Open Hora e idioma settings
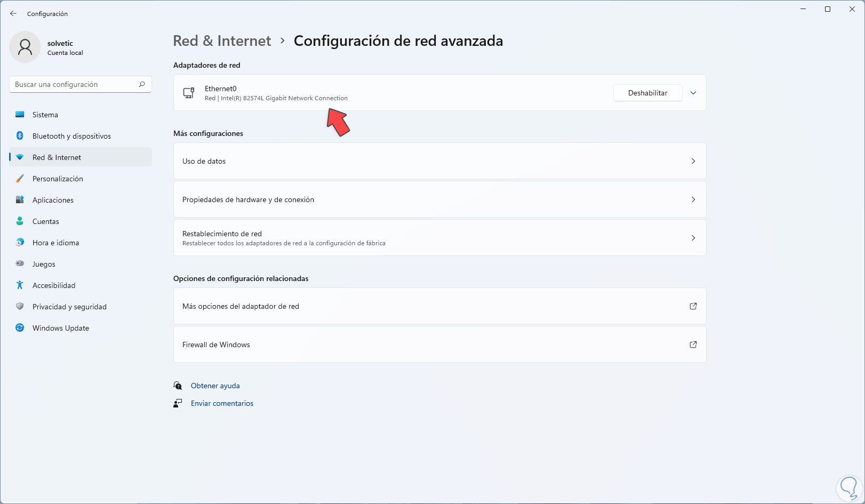This screenshot has width=865, height=504. point(81,243)
